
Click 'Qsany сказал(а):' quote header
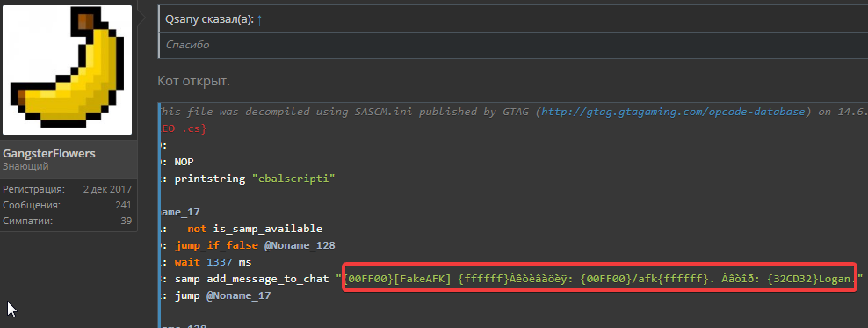click(x=209, y=19)
